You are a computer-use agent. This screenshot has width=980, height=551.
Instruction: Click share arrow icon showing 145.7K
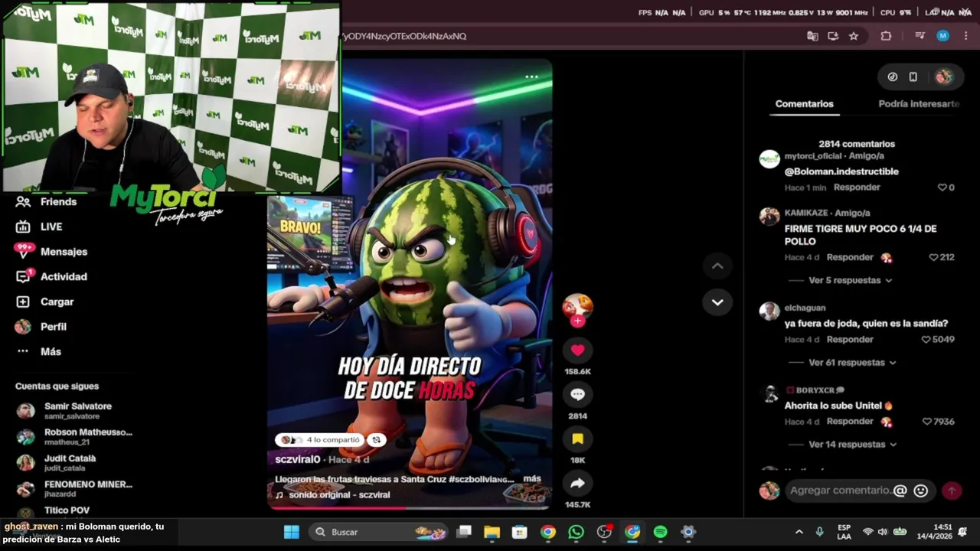[577, 483]
